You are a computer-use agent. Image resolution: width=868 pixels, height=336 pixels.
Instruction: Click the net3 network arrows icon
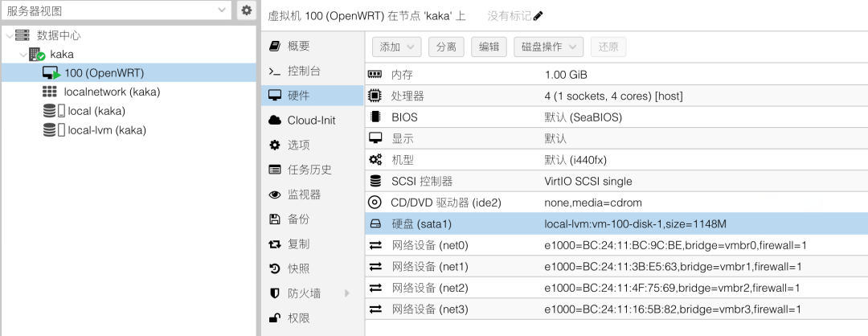[375, 309]
